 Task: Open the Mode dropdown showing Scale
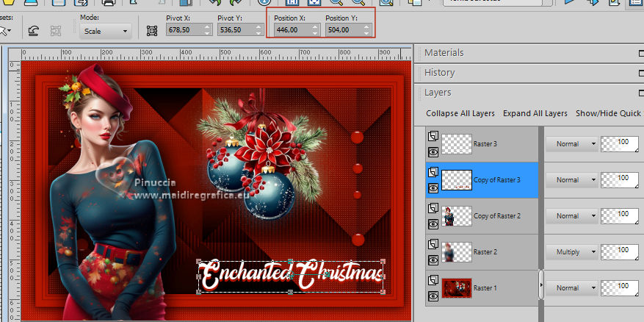(106, 32)
